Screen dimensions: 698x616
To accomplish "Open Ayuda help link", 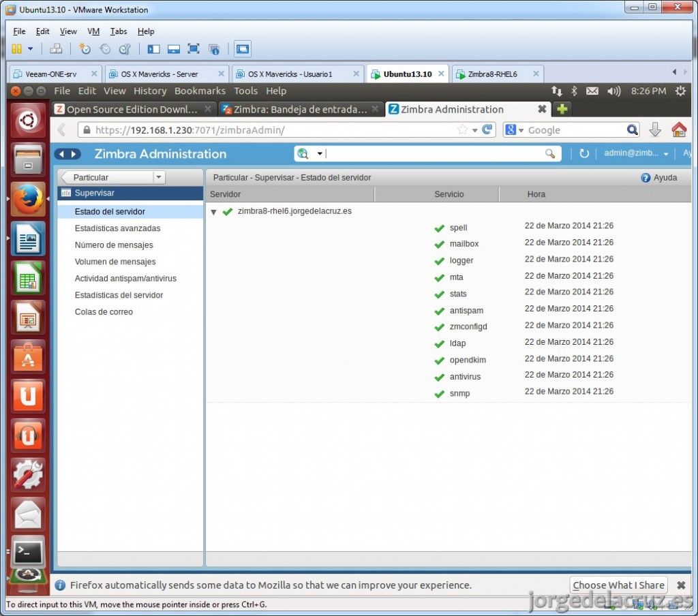I will point(659,178).
